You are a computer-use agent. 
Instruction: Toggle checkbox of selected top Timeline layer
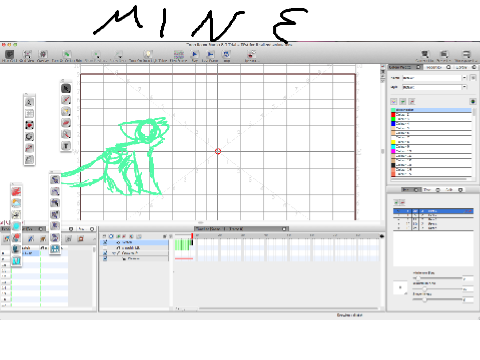click(x=105, y=242)
